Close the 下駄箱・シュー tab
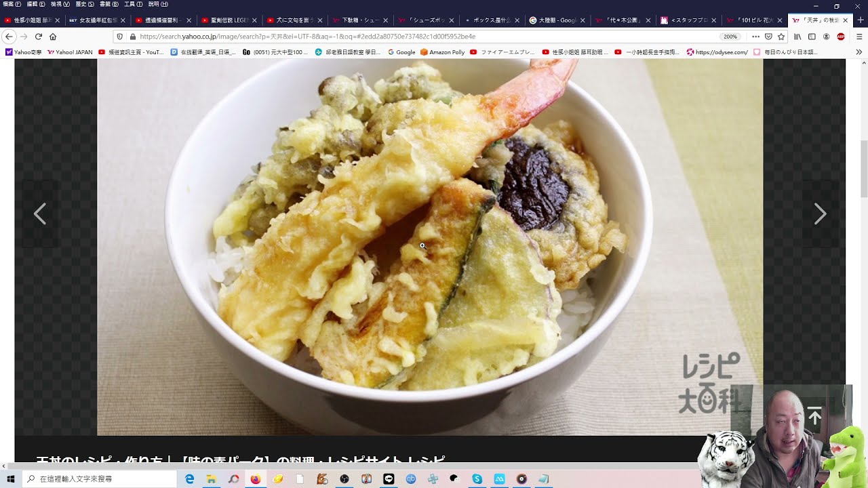 tap(386, 20)
